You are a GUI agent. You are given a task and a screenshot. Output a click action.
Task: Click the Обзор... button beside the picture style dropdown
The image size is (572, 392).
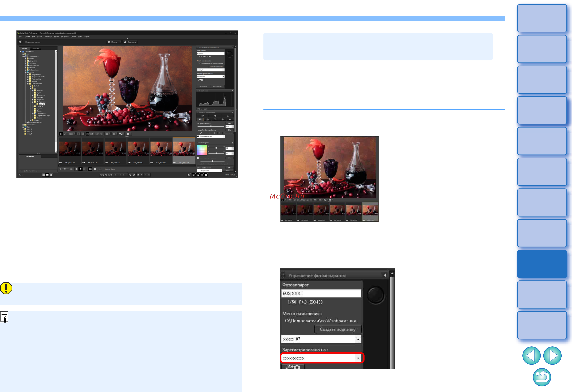[x=228, y=171]
